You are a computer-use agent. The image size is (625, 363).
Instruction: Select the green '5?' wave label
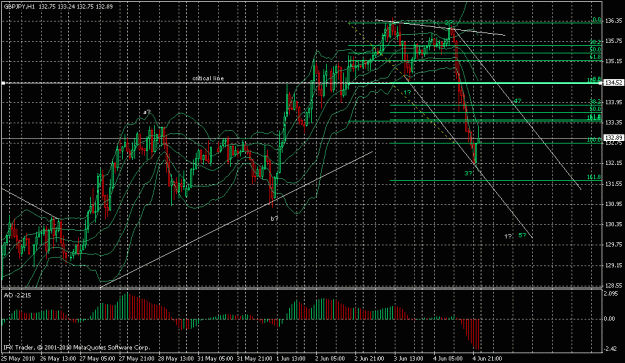tap(522, 235)
